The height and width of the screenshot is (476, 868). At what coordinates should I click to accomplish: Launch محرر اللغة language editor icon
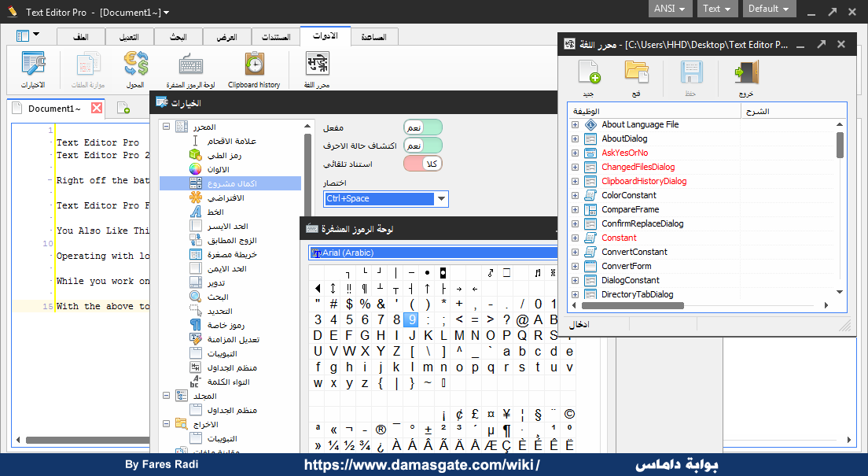[317, 65]
